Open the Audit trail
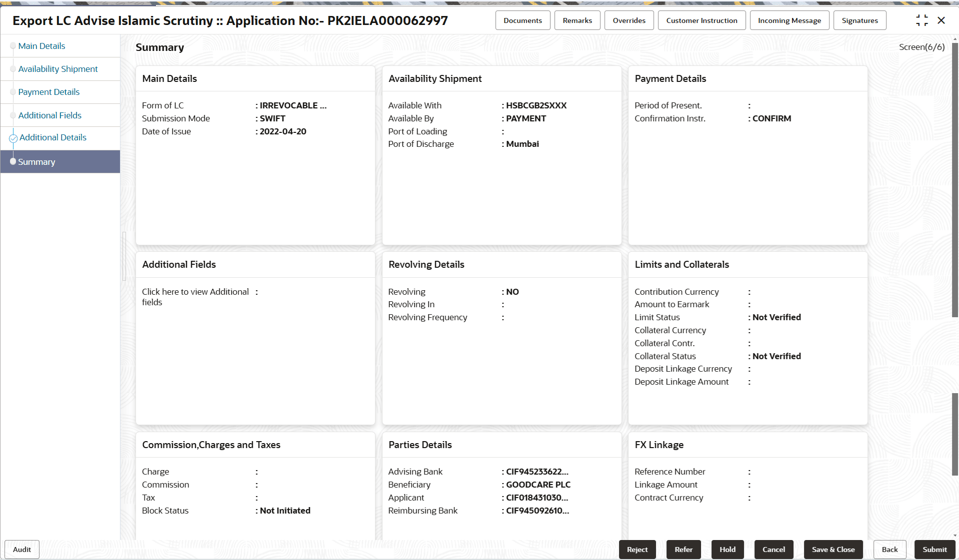This screenshot has width=959, height=560. point(21,549)
